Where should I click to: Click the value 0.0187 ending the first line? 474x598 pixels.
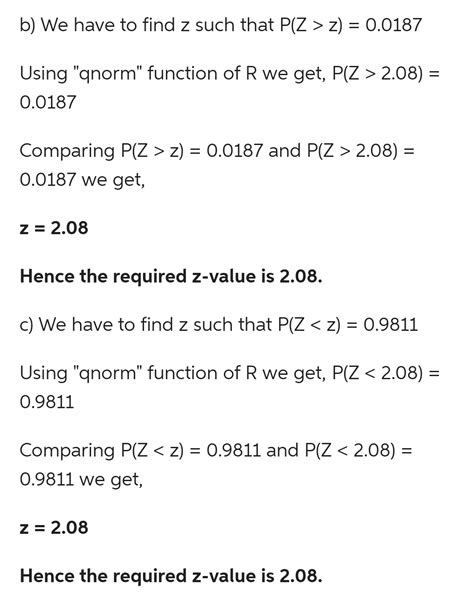(394, 25)
